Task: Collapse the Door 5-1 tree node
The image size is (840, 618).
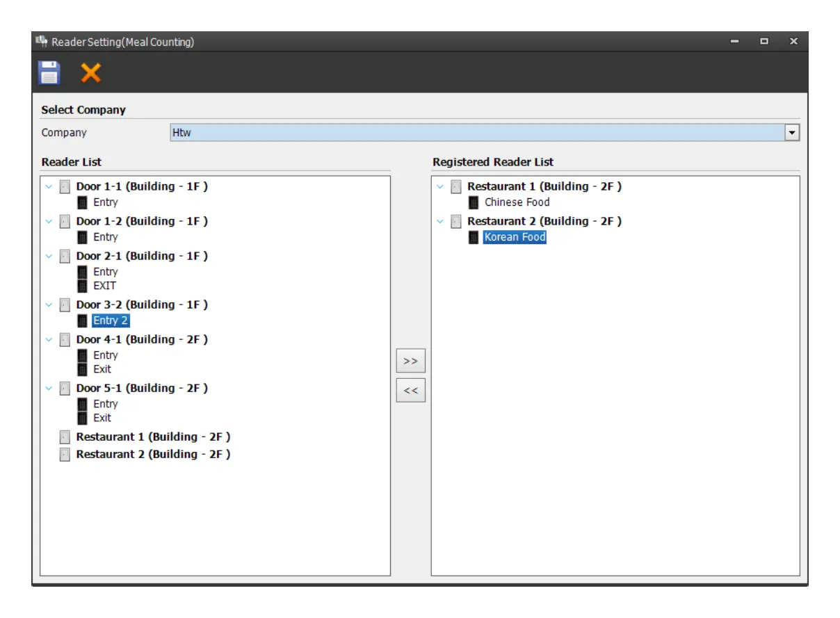Action: click(49, 388)
